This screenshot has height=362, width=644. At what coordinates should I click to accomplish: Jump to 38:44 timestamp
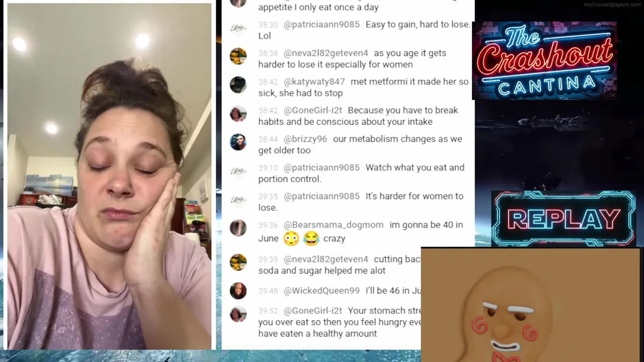268,139
